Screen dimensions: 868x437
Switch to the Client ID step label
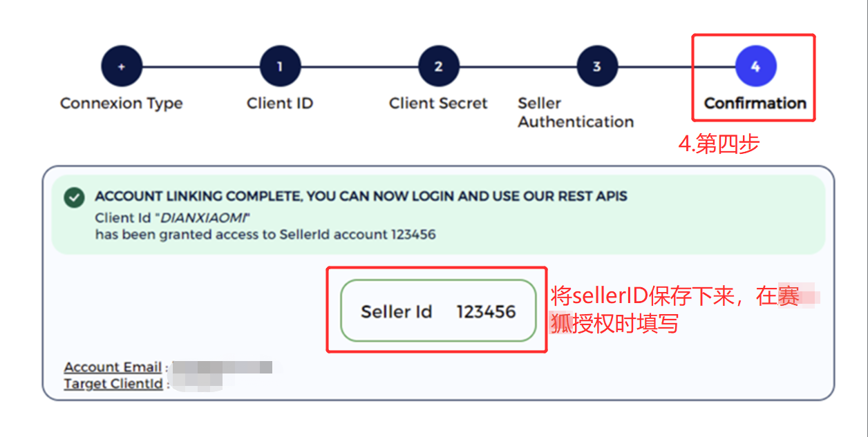tap(280, 104)
